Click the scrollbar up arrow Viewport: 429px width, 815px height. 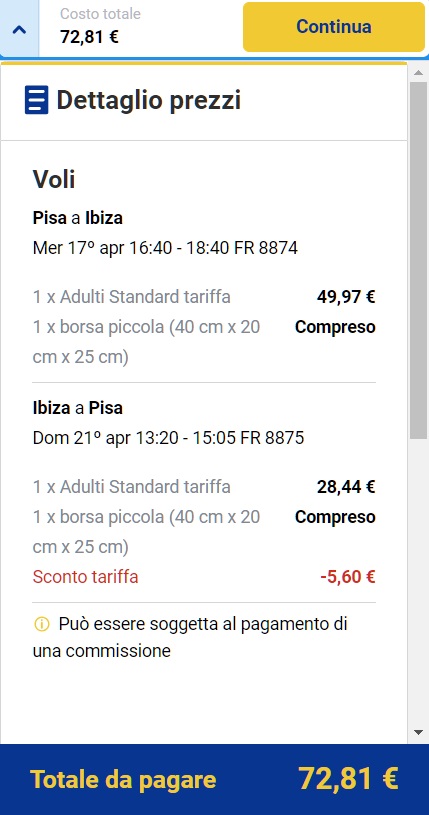pos(419,72)
